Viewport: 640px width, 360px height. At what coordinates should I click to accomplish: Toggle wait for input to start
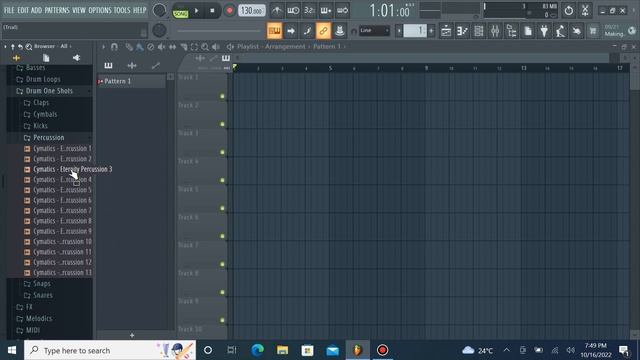click(x=293, y=11)
